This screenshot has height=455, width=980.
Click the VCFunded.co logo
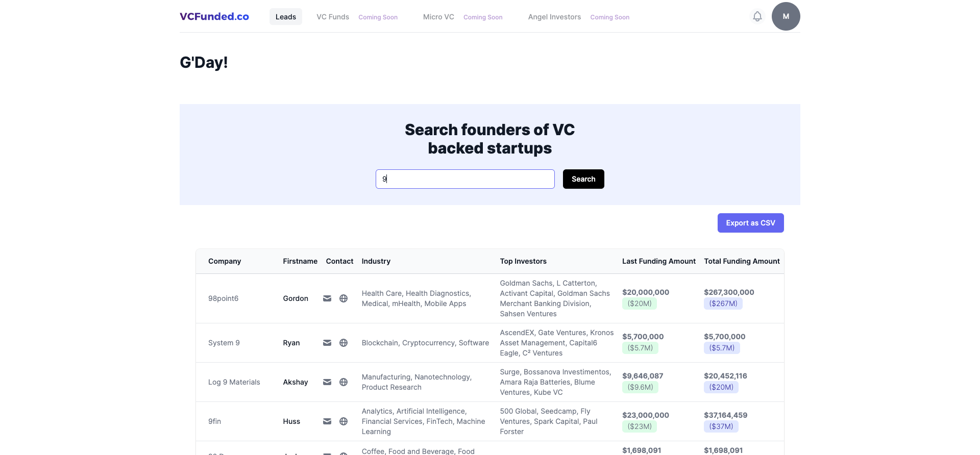click(x=214, y=16)
